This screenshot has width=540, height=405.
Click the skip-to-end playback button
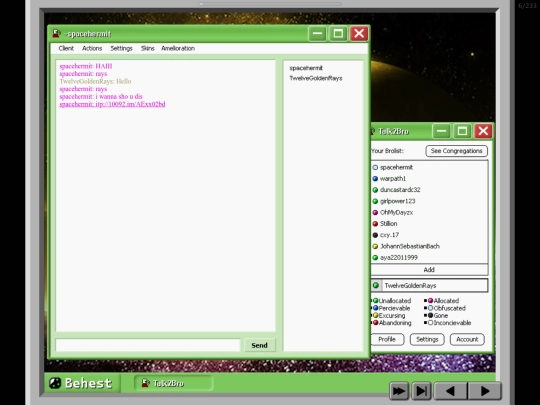[x=422, y=391]
